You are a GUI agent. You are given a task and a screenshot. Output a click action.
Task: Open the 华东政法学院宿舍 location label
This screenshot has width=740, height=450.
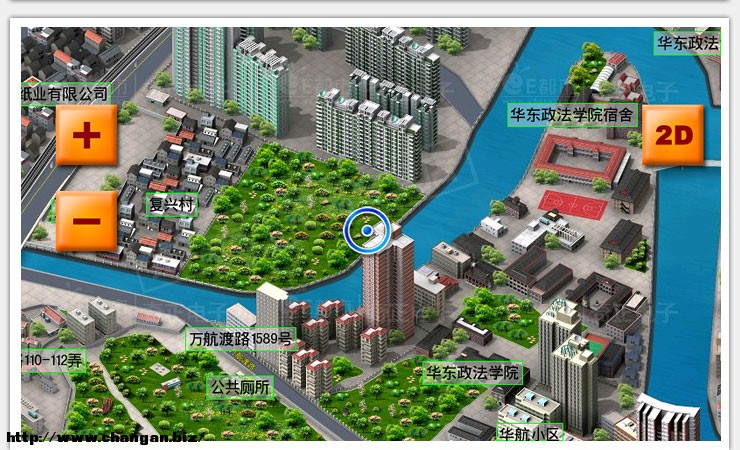pos(572,114)
